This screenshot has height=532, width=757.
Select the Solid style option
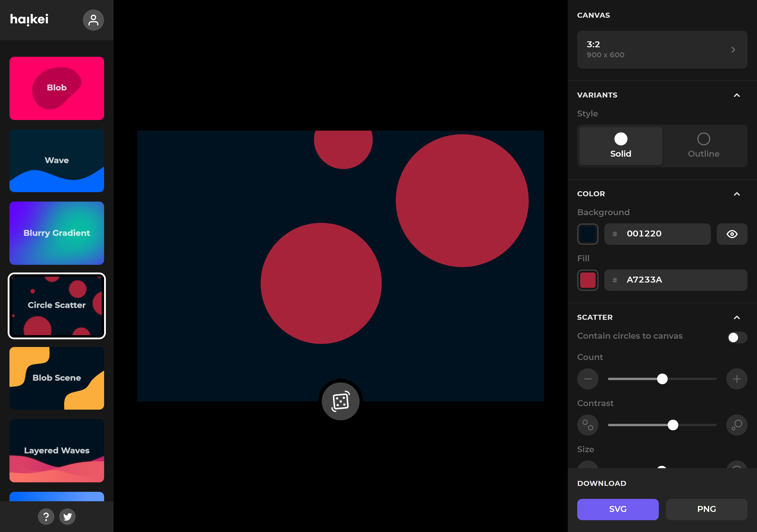point(621,146)
